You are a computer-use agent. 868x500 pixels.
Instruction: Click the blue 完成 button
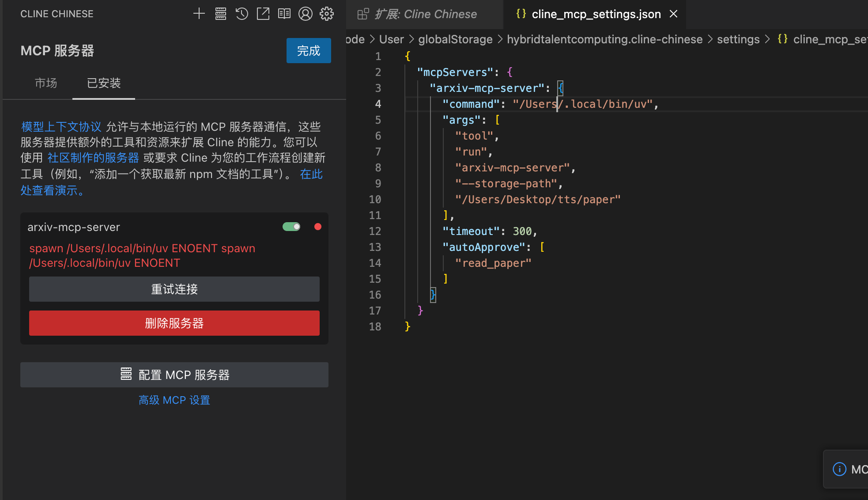tap(308, 51)
